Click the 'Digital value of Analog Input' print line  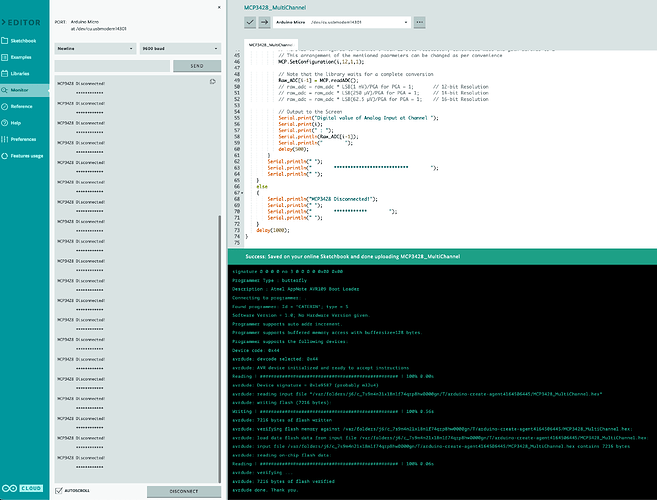click(358, 118)
